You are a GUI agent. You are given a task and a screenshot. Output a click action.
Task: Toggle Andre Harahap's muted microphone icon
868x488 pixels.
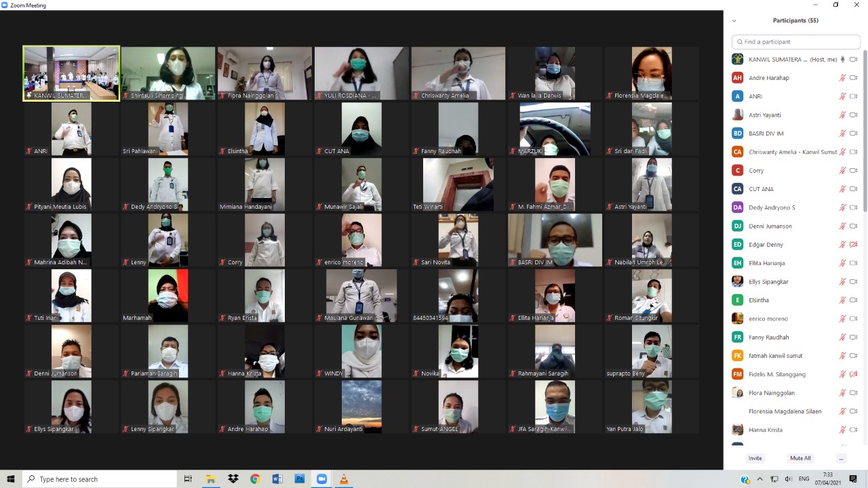coord(842,78)
